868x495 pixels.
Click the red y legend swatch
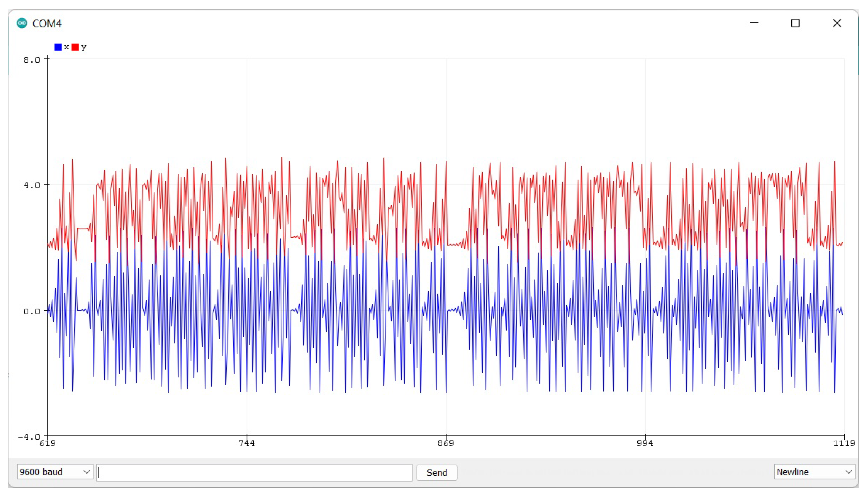pos(75,47)
